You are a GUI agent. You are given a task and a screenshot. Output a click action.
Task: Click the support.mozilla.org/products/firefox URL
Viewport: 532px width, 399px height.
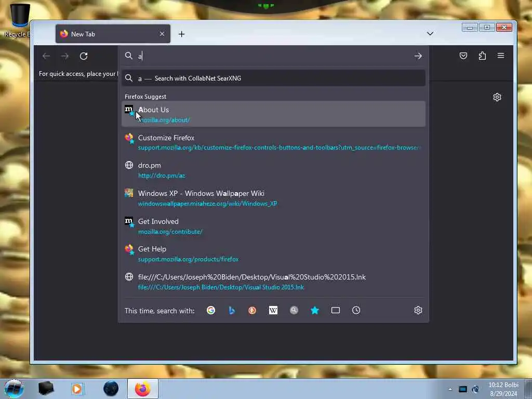(x=188, y=259)
